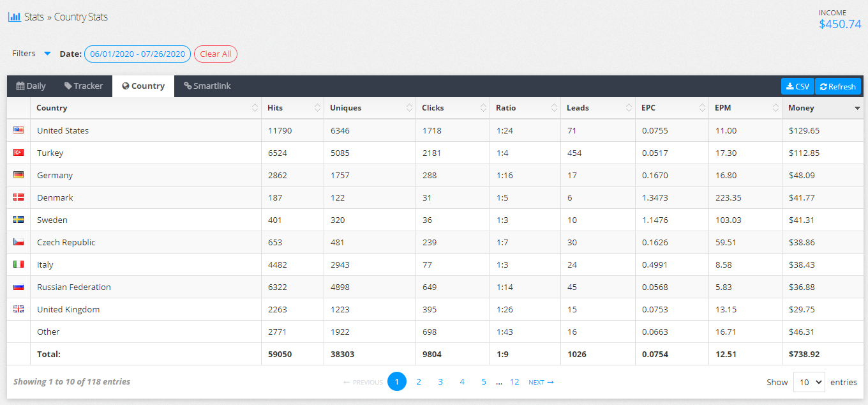The height and width of the screenshot is (405, 868).
Task: Go to pagination page 5
Action: point(484,382)
